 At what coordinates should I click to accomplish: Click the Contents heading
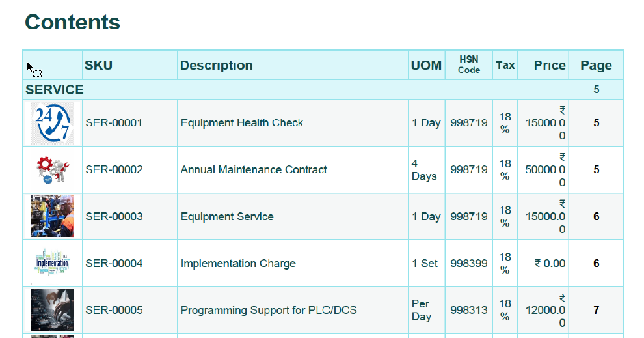point(72,22)
